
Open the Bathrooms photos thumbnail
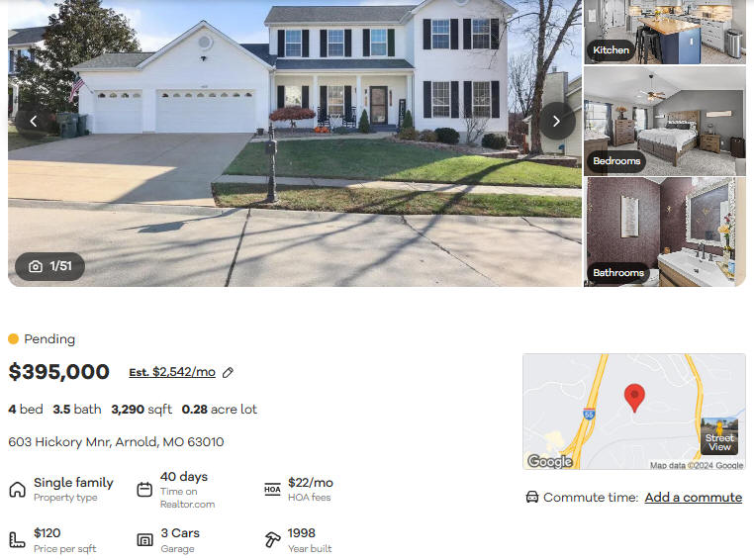pos(665,233)
